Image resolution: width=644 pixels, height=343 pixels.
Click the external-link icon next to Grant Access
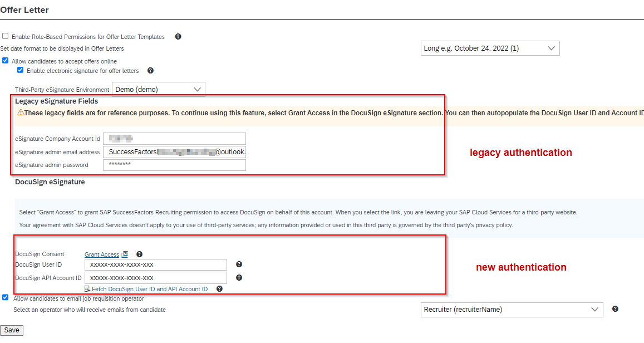(x=125, y=254)
